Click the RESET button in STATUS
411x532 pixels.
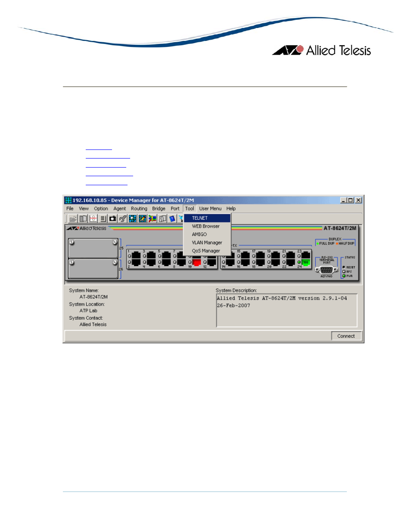(344, 267)
